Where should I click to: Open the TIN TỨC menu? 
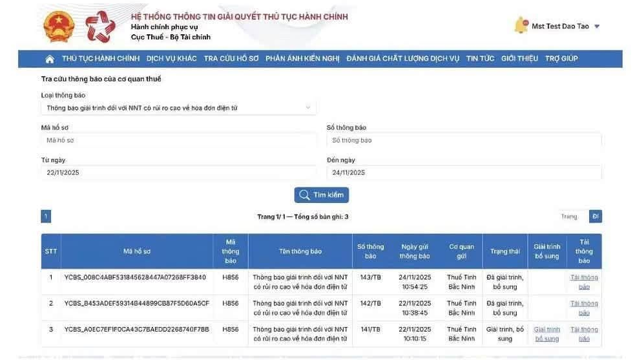(x=480, y=59)
